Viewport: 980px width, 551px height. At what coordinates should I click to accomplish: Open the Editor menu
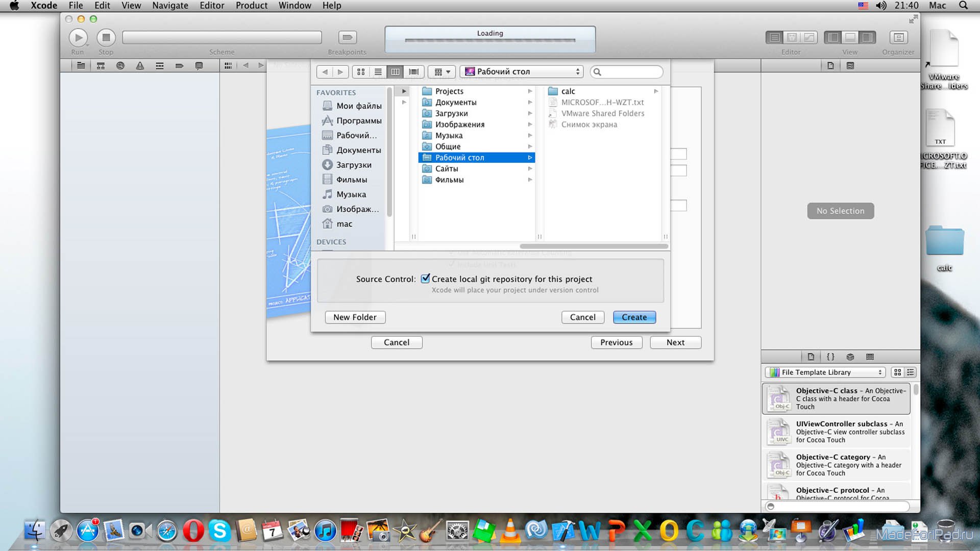[212, 6]
